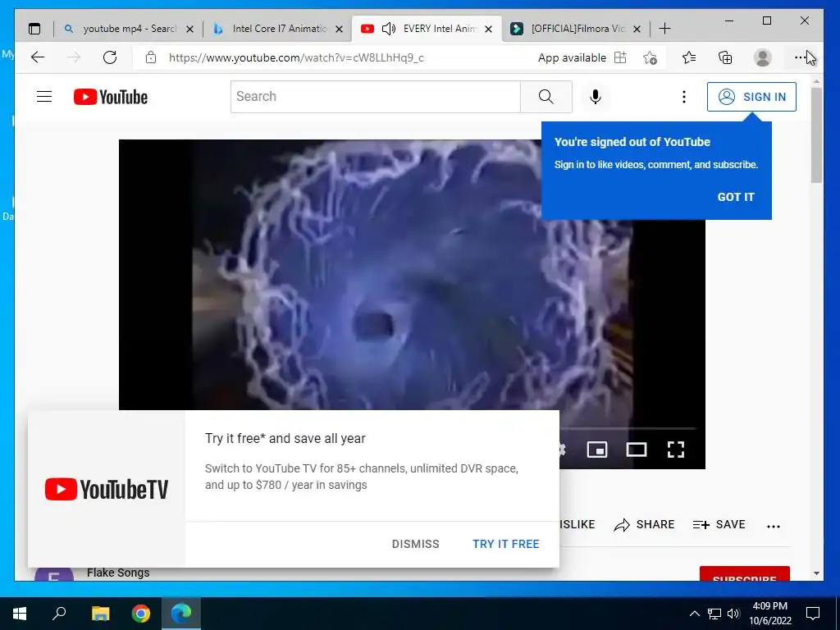Open the taskbar clock and date

click(x=769, y=614)
